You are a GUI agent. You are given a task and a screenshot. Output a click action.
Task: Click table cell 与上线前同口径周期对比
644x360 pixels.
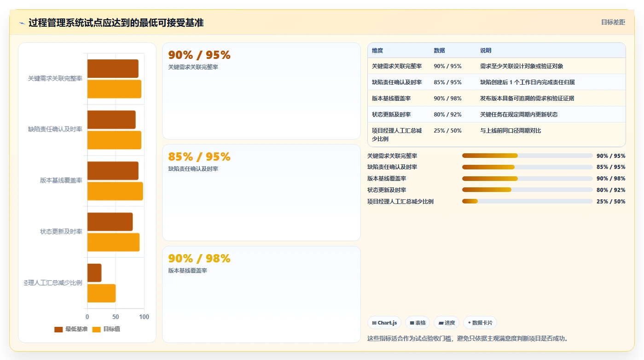[x=511, y=131]
